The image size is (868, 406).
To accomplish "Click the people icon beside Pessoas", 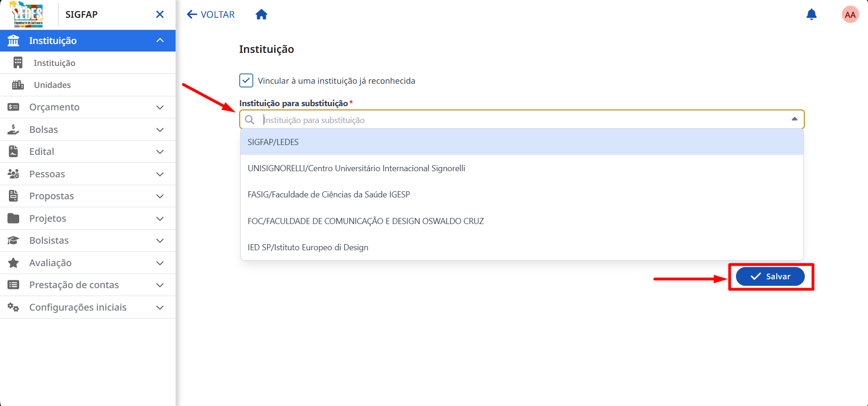I will [x=14, y=174].
